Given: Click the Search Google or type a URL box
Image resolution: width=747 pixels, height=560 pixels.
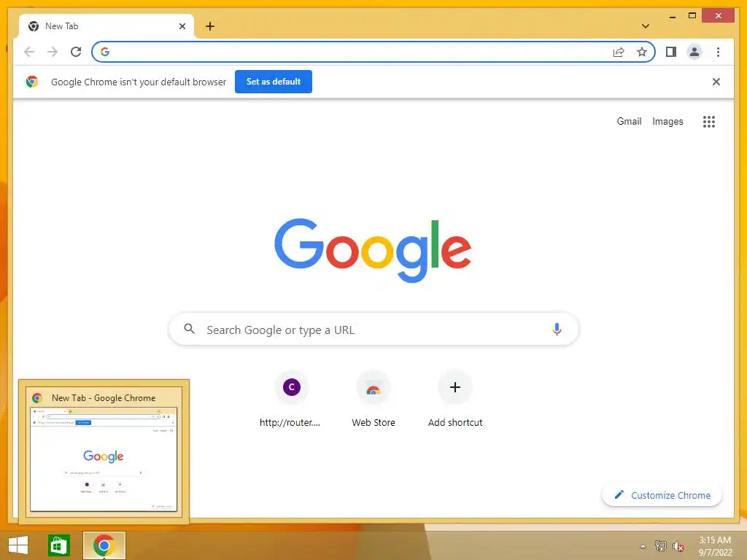Looking at the screenshot, I should (x=374, y=330).
